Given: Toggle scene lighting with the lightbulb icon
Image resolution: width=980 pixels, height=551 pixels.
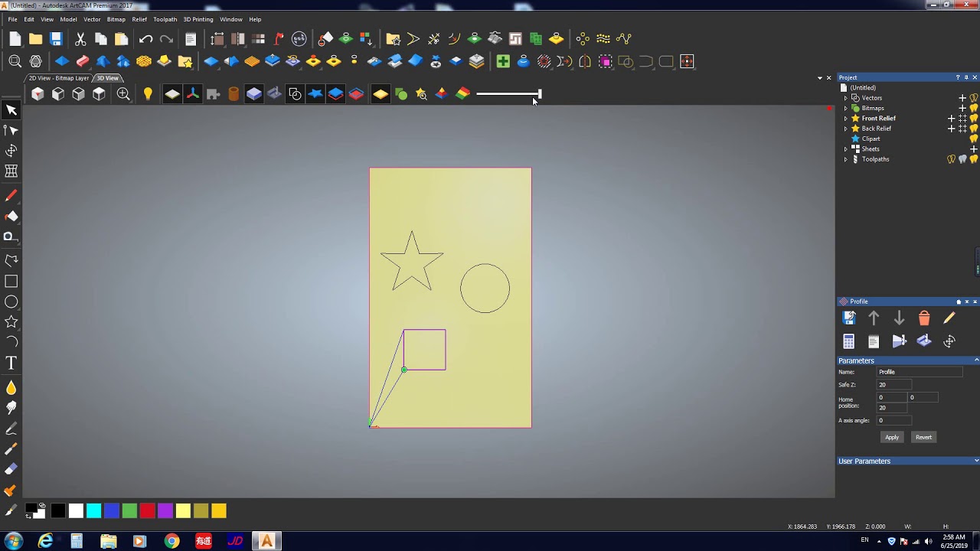Looking at the screenshot, I should 148,93.
